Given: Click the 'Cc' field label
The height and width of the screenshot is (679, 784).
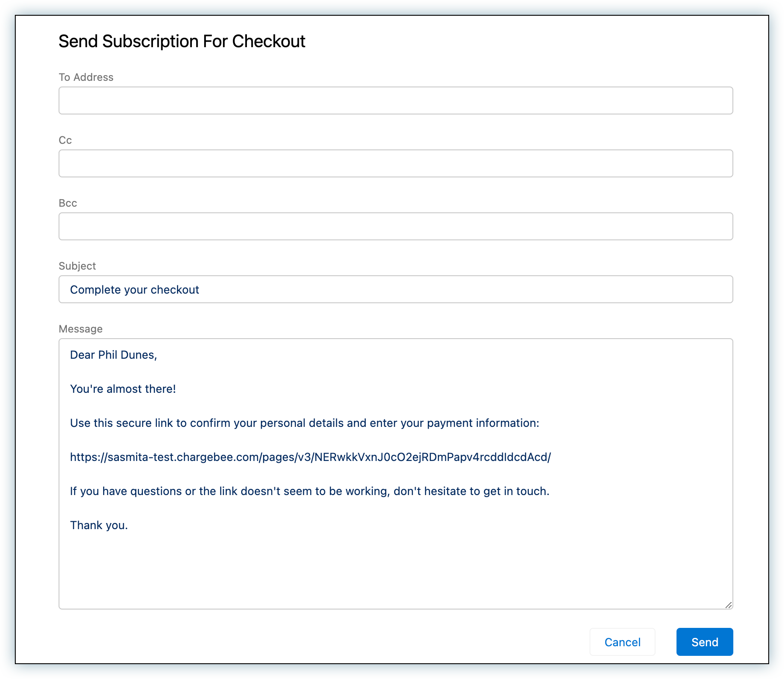Looking at the screenshot, I should (65, 140).
